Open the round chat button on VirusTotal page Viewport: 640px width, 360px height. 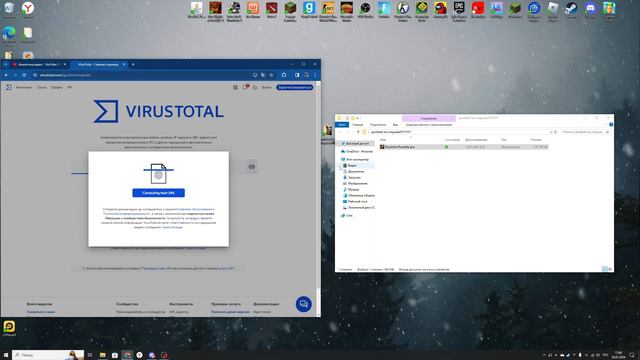click(x=303, y=304)
